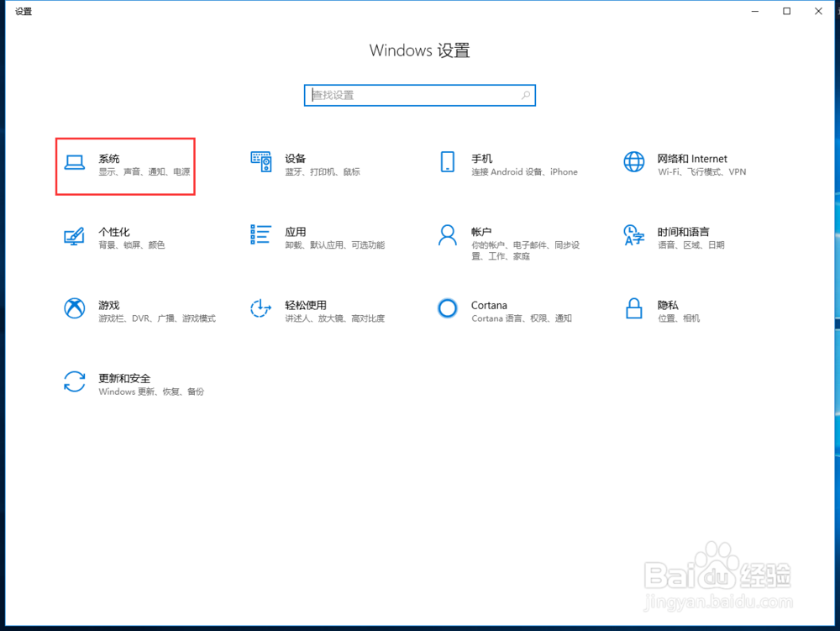Open the 轻松使用 dotted-clock icon
This screenshot has height=631, width=840.
[x=261, y=308]
